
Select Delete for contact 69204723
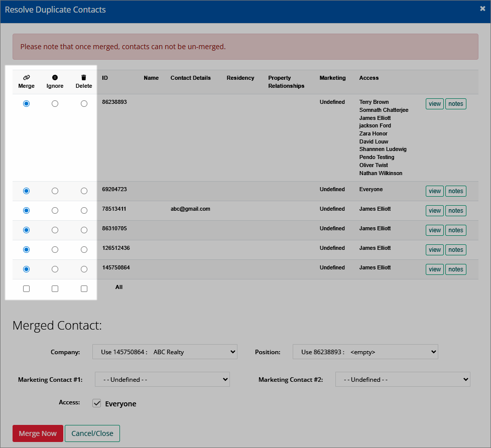tap(84, 191)
